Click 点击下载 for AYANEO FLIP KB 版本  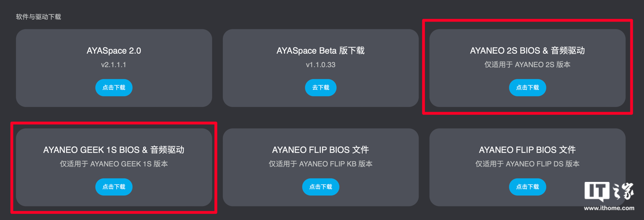click(x=321, y=187)
